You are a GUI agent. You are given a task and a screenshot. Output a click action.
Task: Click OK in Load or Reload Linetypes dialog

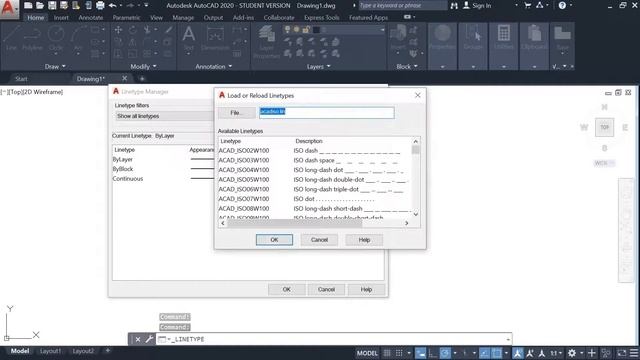tap(274, 240)
